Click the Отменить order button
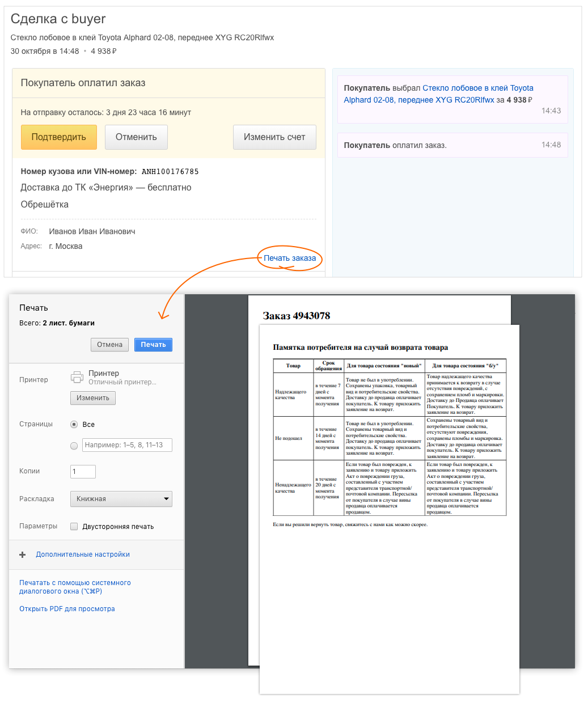The width and height of the screenshot is (588, 703). click(136, 137)
